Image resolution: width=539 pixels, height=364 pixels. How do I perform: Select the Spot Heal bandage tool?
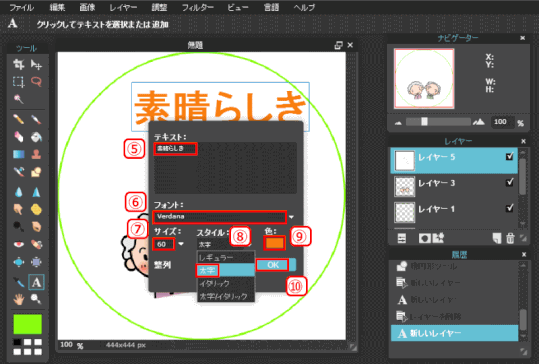(36, 244)
